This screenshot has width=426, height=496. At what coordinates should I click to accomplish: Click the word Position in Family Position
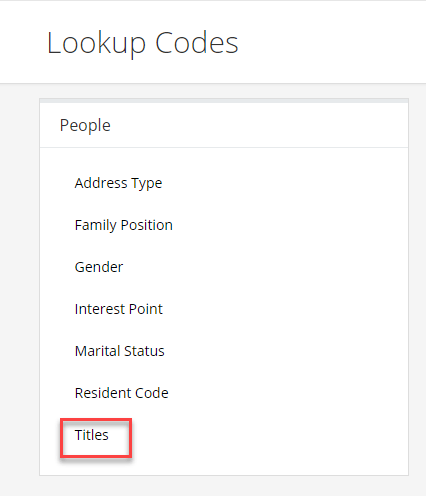pyautogui.click(x=147, y=225)
